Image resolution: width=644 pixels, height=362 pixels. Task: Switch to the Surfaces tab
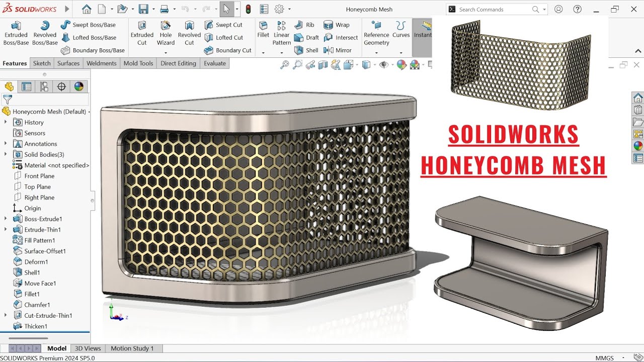click(68, 63)
